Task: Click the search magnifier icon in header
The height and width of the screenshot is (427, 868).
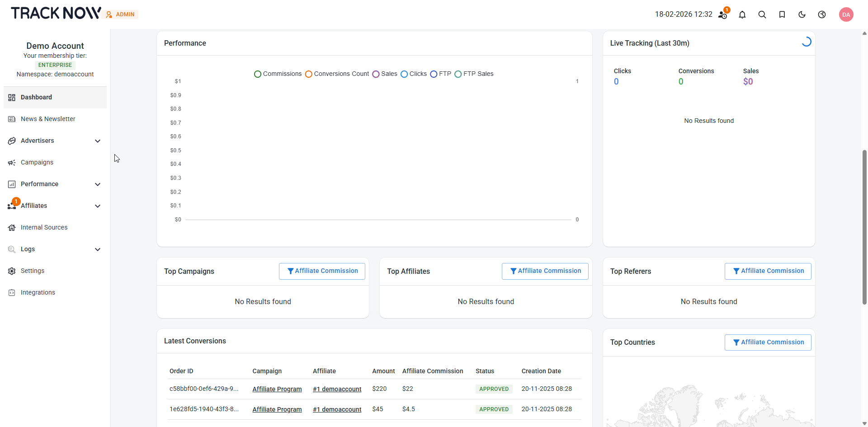Action: tap(762, 14)
